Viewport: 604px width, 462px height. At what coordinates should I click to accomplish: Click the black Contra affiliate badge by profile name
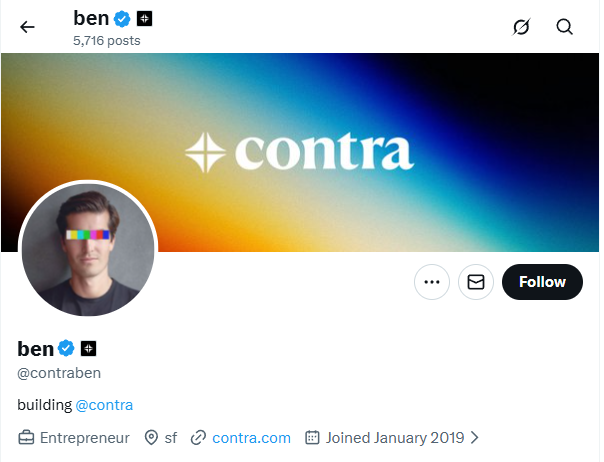point(88,348)
